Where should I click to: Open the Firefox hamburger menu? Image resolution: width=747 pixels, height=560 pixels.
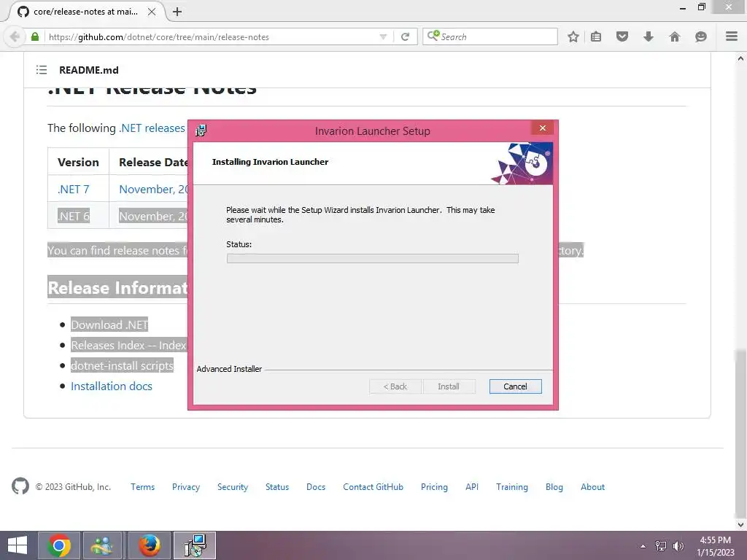(732, 36)
